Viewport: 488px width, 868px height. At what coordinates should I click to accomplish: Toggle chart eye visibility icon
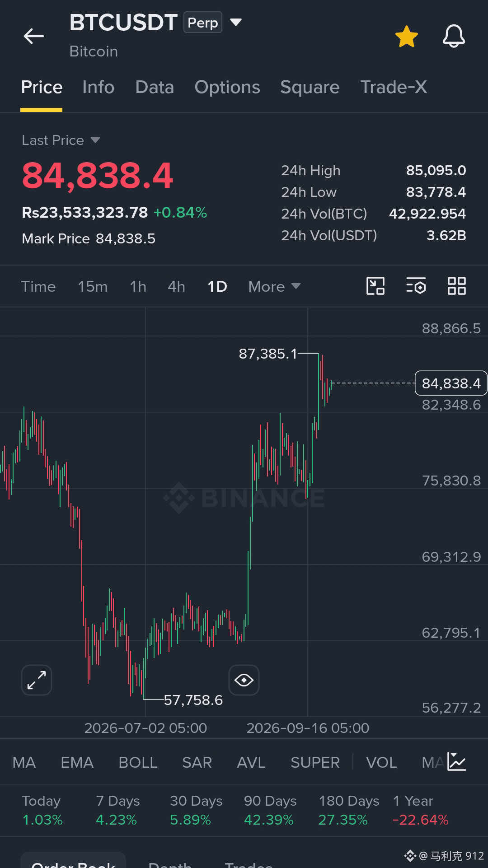[244, 680]
